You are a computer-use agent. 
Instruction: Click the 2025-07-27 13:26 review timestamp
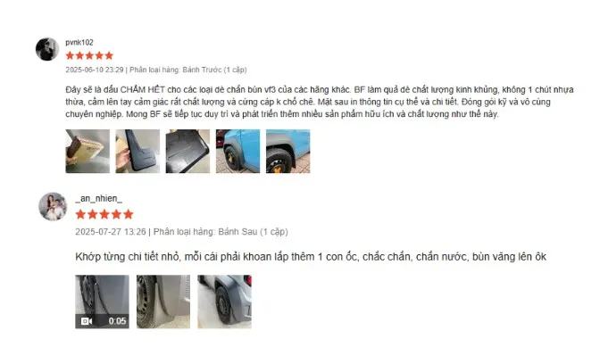pos(111,232)
